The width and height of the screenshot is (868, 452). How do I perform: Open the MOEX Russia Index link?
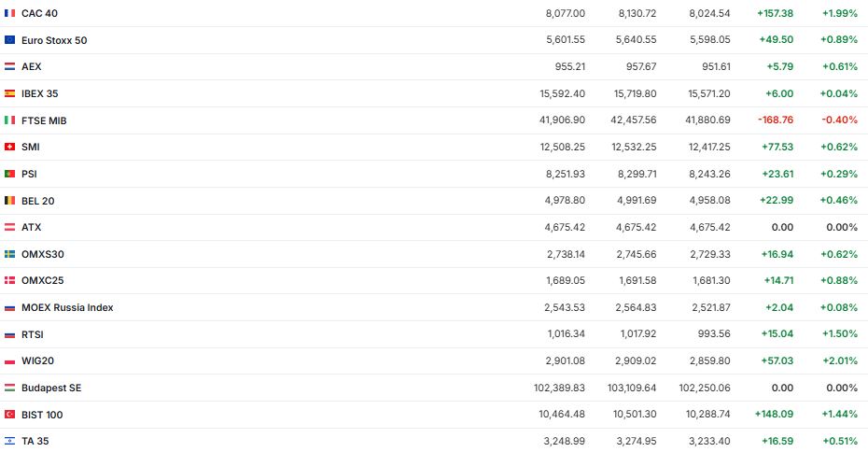[67, 307]
